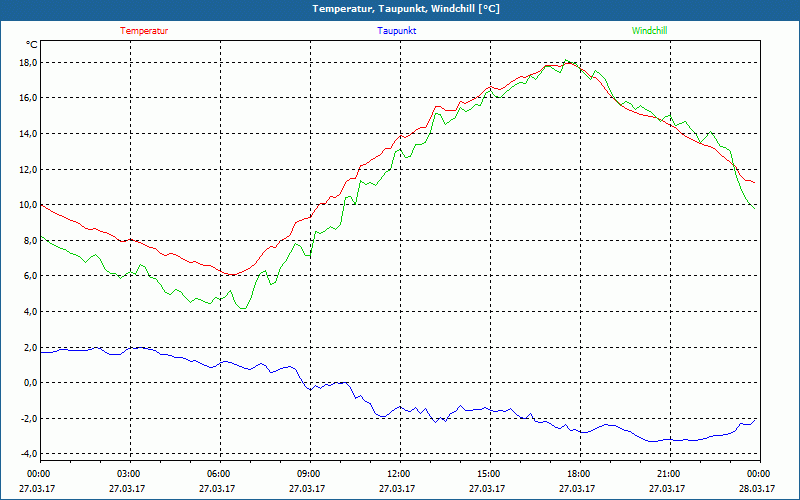Click the 18:00 time axis label
This screenshot has height=500, width=800.
pyautogui.click(x=578, y=474)
